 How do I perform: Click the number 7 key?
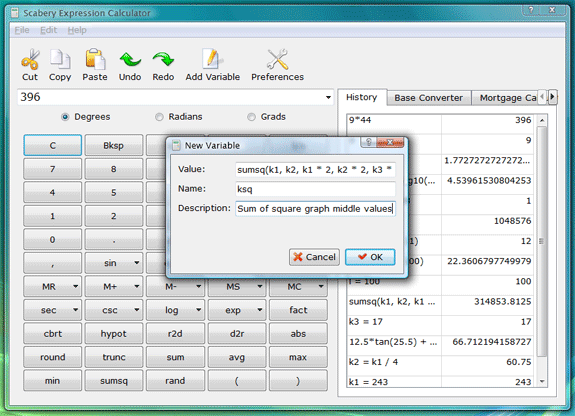pyautogui.click(x=53, y=169)
